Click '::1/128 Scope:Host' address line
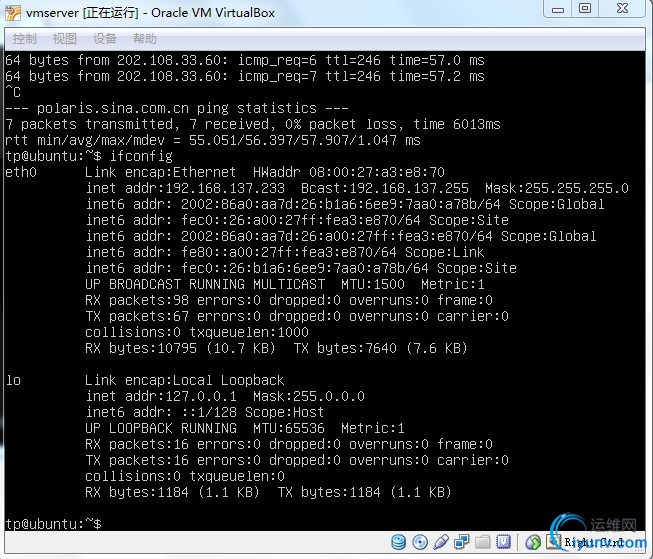This screenshot has width=653, height=559. click(205, 412)
